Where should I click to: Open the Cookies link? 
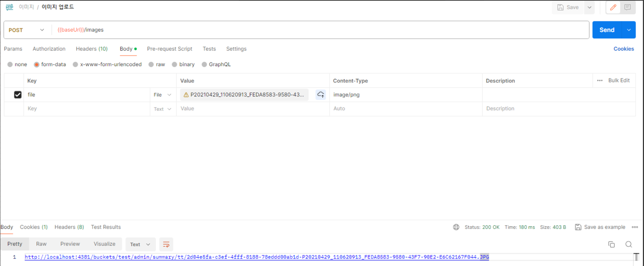click(624, 49)
